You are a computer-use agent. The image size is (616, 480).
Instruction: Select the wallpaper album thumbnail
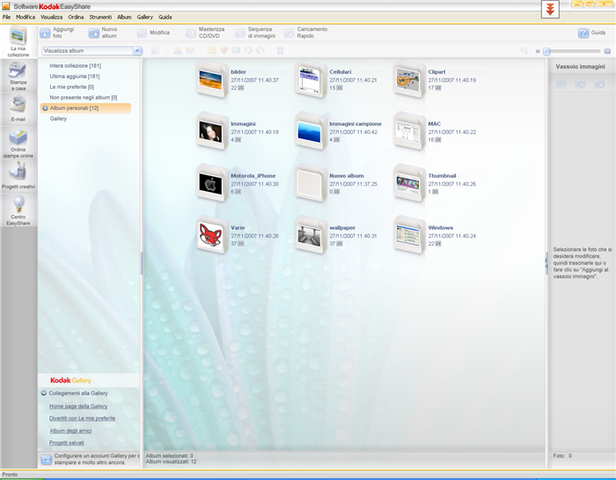[310, 235]
